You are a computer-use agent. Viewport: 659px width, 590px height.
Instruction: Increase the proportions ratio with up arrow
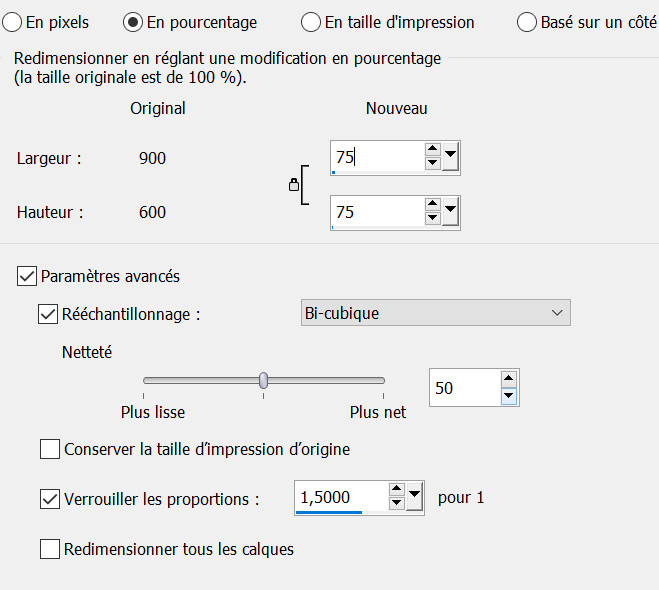(x=397, y=490)
